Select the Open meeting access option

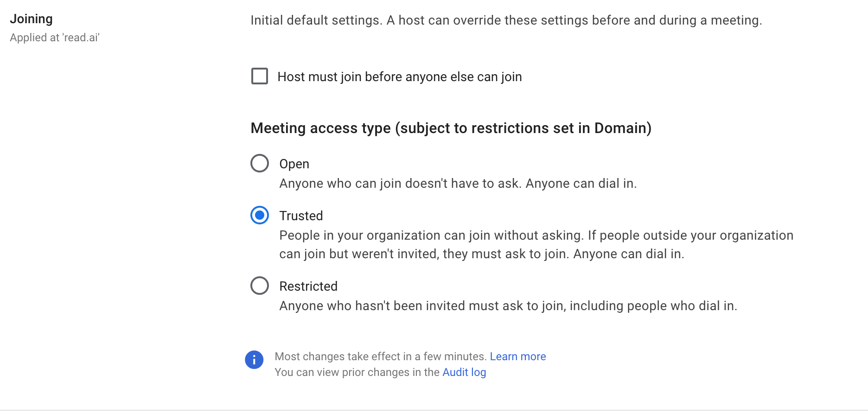pos(259,163)
